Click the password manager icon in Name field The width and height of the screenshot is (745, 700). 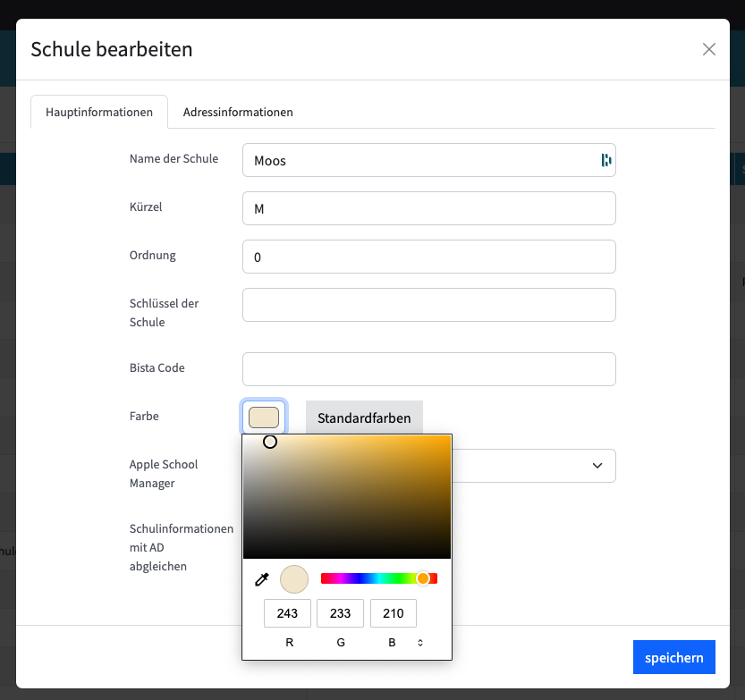[x=605, y=160]
